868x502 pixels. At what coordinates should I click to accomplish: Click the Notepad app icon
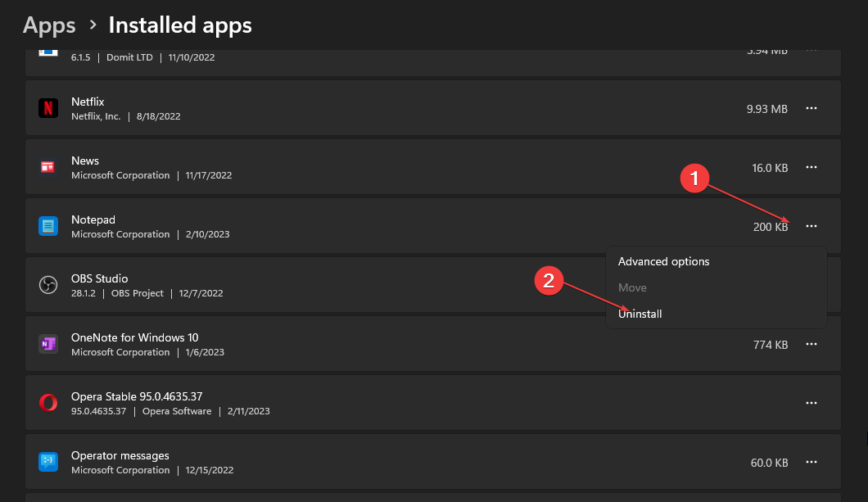tap(48, 226)
